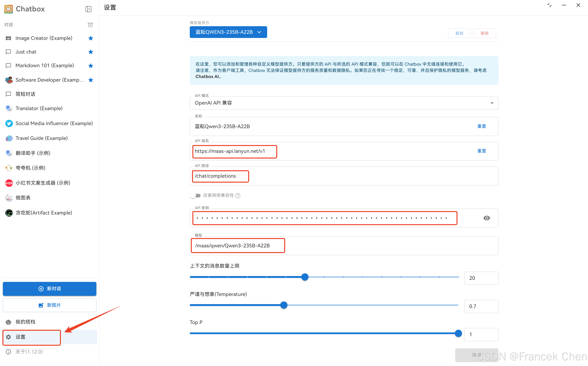Click the help icon beside 改善网络兼容性

pyautogui.click(x=238, y=195)
